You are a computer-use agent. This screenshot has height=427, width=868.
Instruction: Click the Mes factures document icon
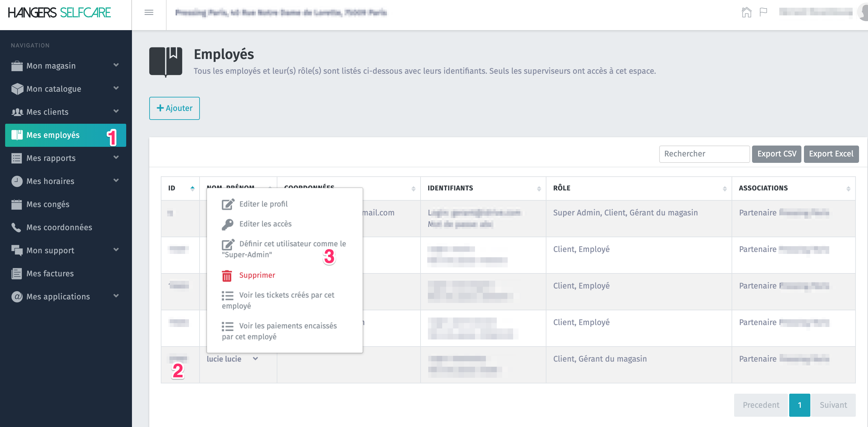[x=17, y=273]
